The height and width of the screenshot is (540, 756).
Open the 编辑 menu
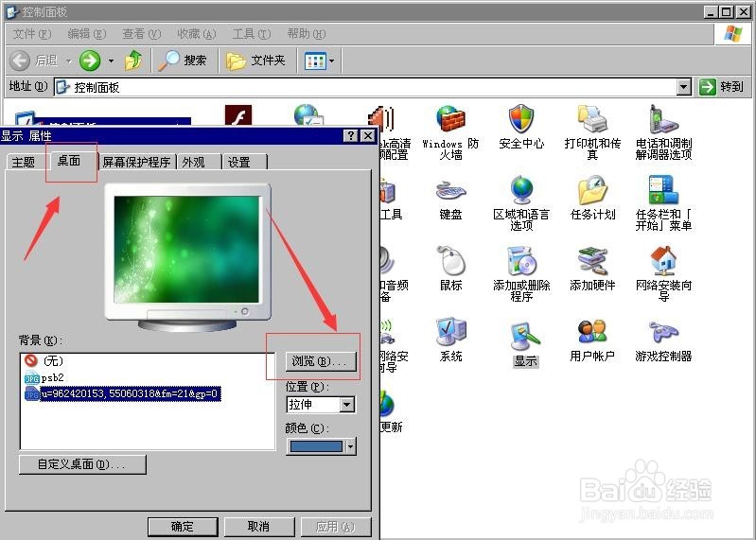click(x=87, y=34)
